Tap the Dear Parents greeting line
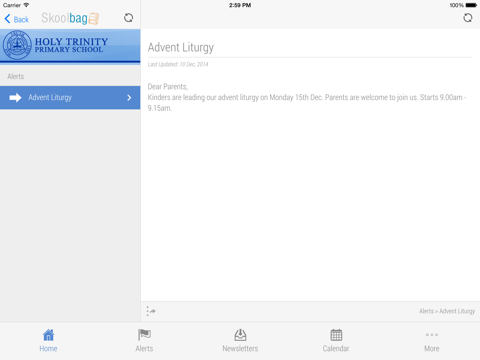This screenshot has width=480, height=360. [x=168, y=87]
